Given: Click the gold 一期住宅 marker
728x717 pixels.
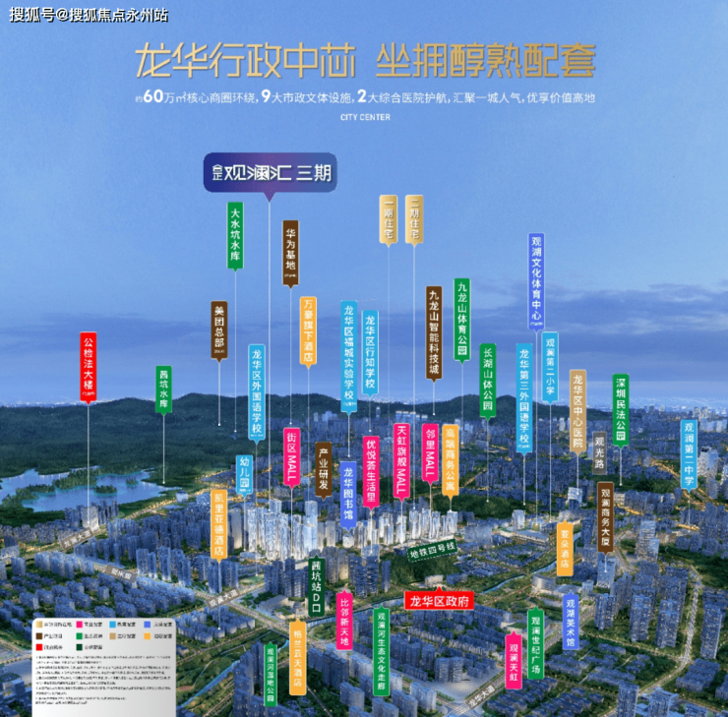Looking at the screenshot, I should pyautogui.click(x=389, y=219).
